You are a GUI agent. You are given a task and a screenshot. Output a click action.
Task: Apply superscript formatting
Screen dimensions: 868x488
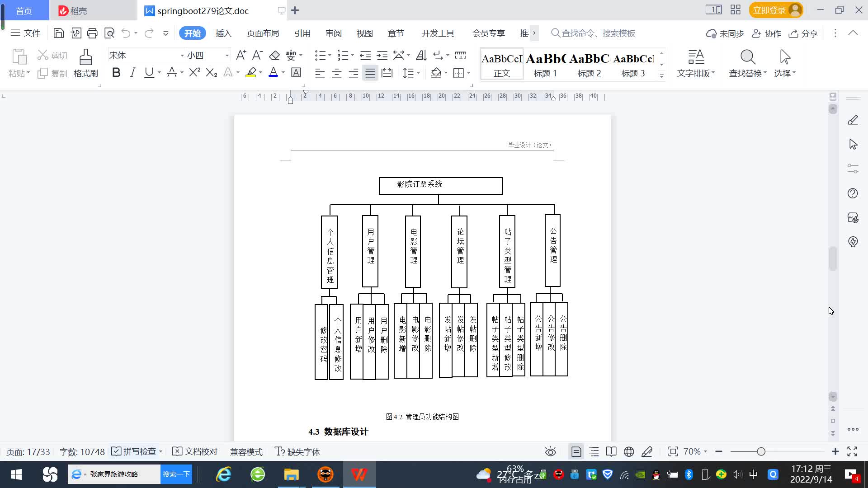pos(195,72)
